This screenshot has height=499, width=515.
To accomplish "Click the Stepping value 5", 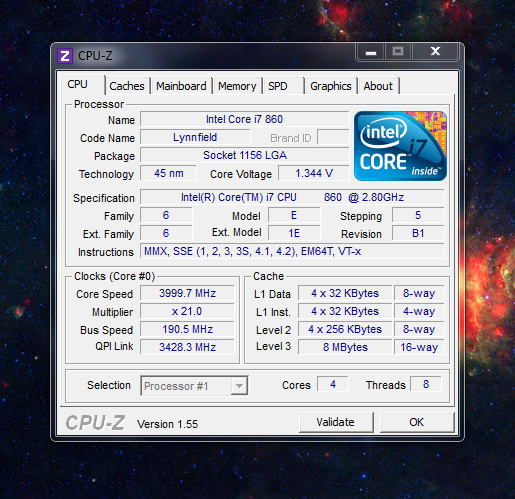I will (418, 215).
